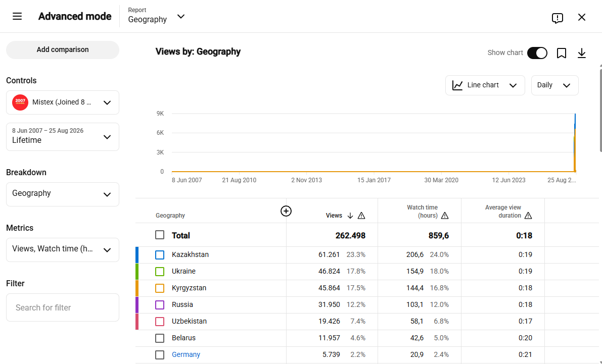Add a metric column with the plus icon
The image size is (602, 364).
click(286, 211)
